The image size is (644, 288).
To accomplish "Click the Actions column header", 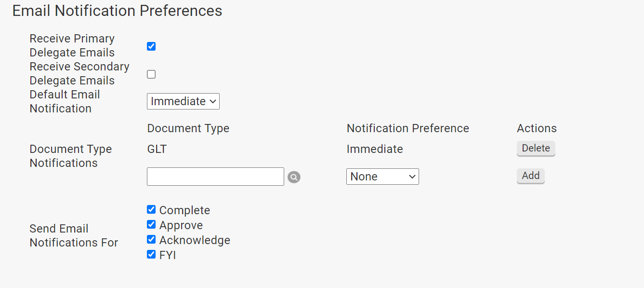I will pos(537,128).
